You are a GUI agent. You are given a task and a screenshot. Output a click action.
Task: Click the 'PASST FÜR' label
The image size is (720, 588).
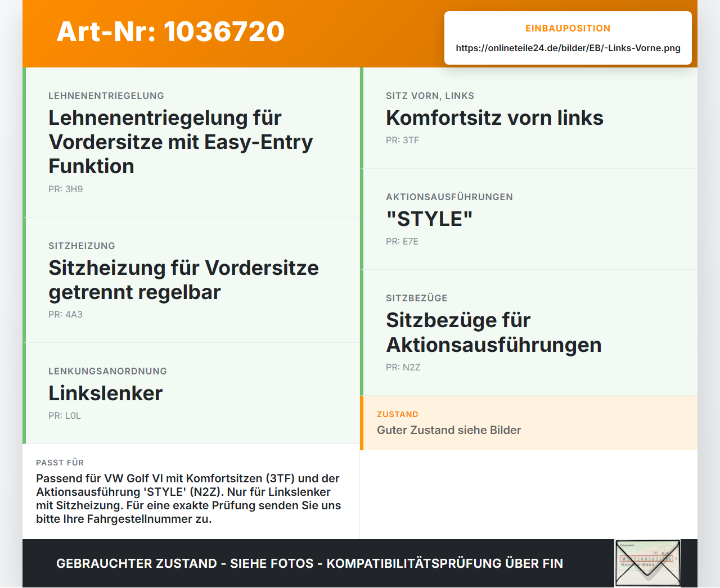(x=60, y=463)
